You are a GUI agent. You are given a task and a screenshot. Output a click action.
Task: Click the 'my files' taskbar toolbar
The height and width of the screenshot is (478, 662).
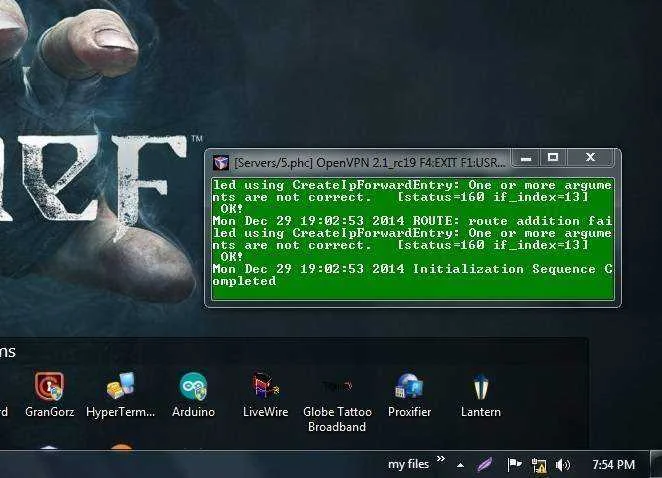408,464
